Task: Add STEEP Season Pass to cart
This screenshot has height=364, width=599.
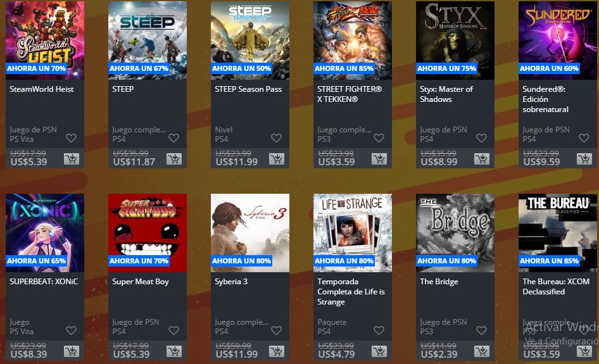Action: tap(277, 159)
